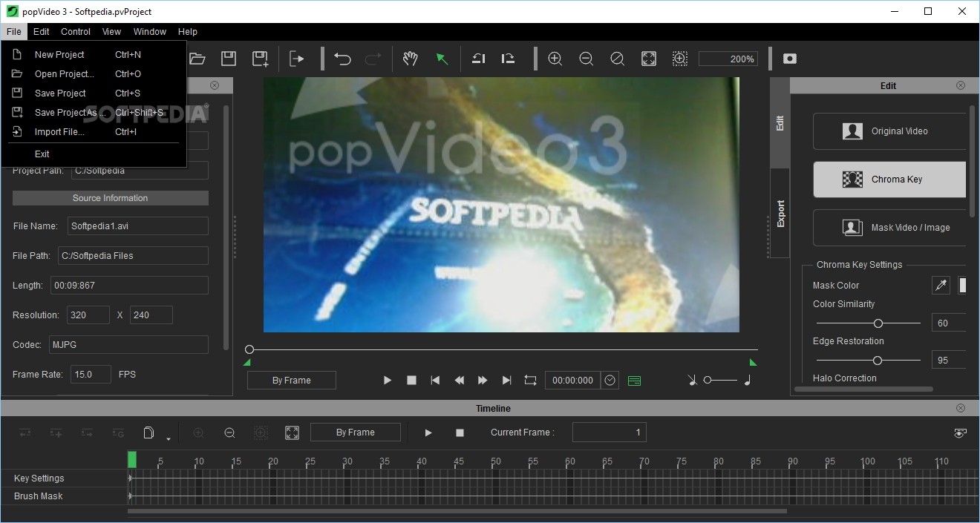Open the Help menu
980x523 pixels.
tap(188, 31)
